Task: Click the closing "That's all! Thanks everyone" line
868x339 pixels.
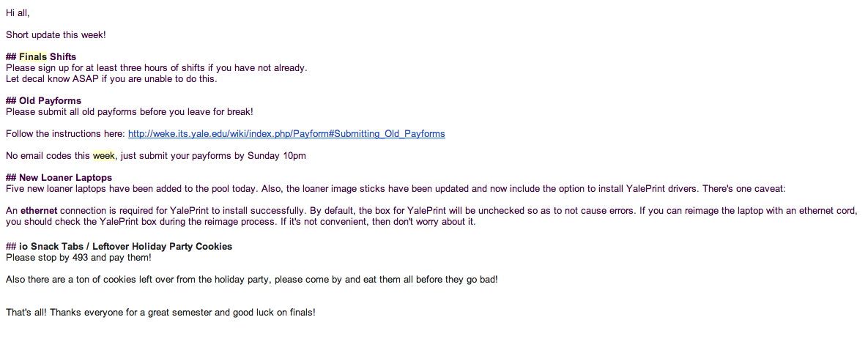Action: click(160, 313)
